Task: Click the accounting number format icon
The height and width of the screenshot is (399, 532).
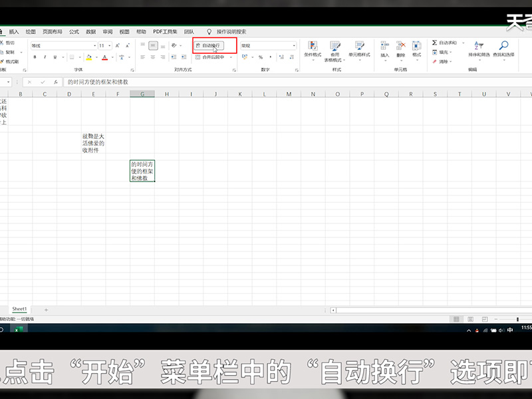Action: 245,57
